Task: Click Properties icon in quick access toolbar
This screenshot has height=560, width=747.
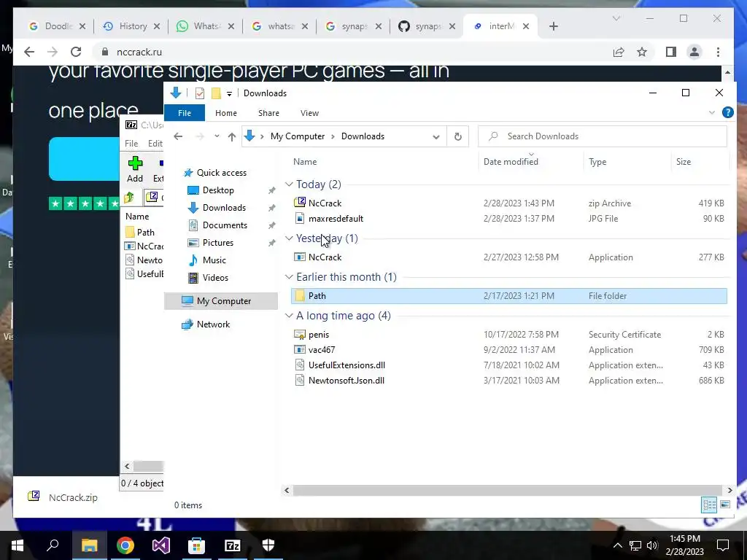Action: (200, 93)
